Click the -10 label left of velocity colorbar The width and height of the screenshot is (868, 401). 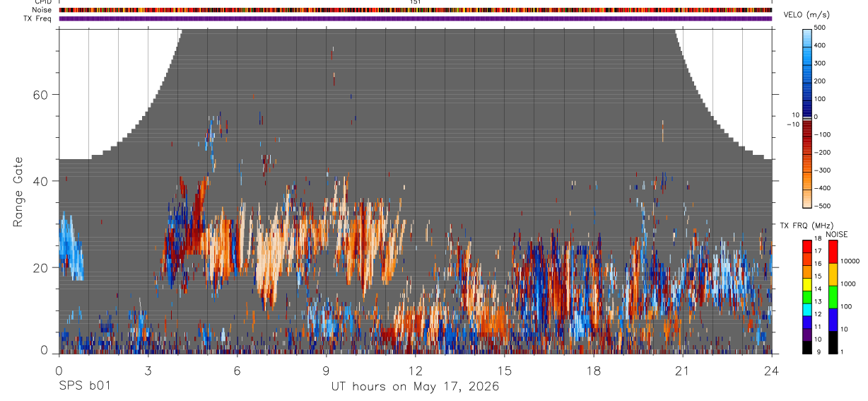[x=792, y=124]
